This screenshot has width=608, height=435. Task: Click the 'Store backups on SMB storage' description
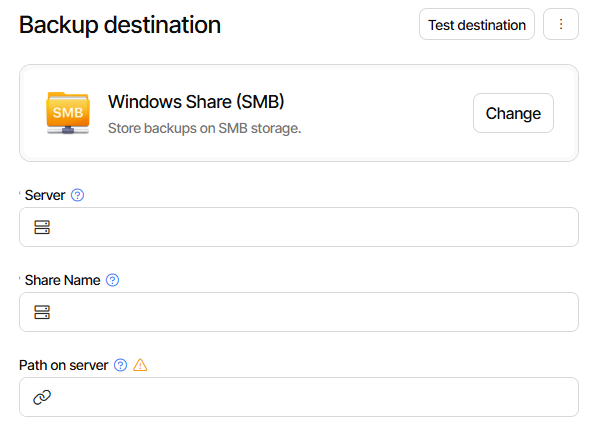(204, 128)
